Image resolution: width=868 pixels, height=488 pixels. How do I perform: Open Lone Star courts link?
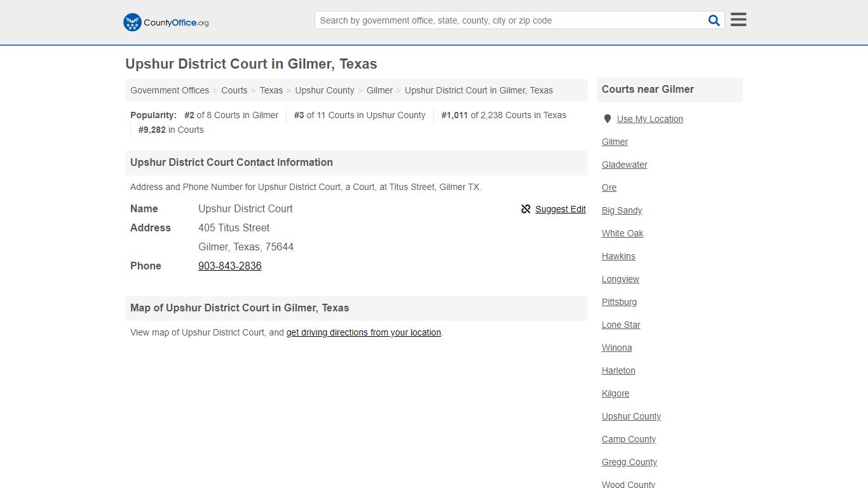coord(621,325)
